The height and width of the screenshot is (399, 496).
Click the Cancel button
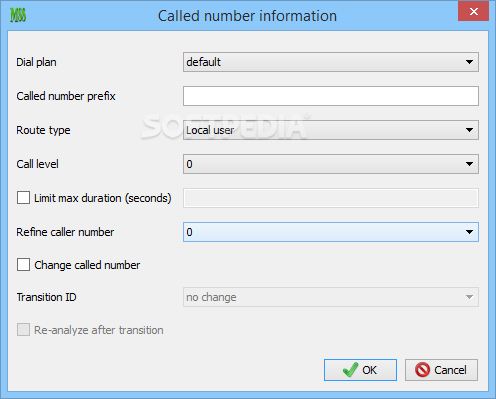click(441, 370)
